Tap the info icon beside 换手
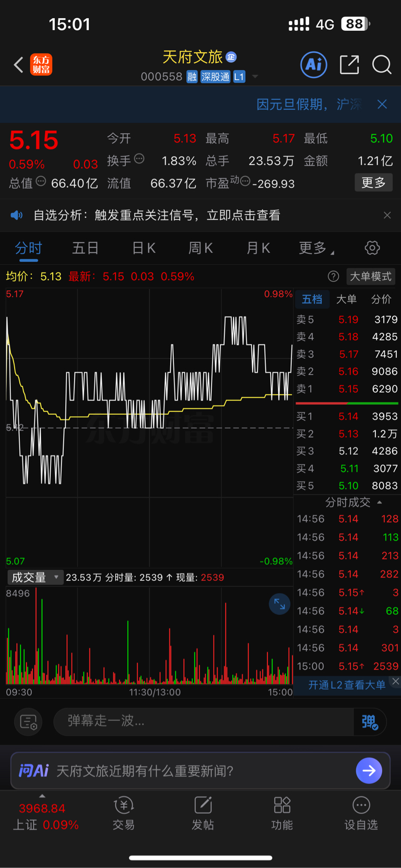401x868 pixels. [139, 159]
